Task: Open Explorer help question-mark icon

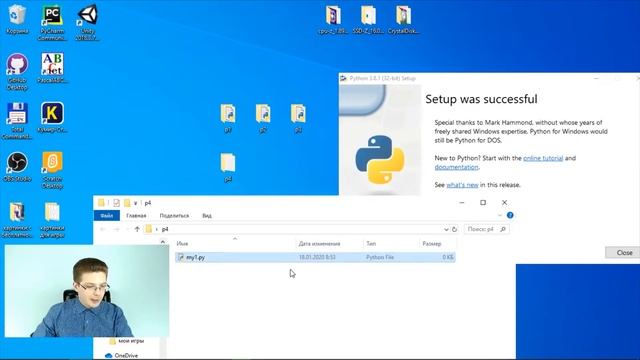Action: (x=510, y=215)
